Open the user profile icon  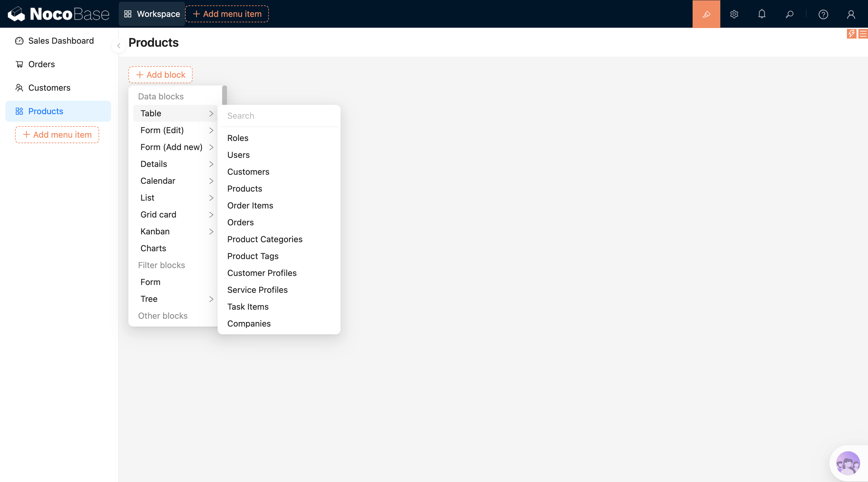coord(851,14)
